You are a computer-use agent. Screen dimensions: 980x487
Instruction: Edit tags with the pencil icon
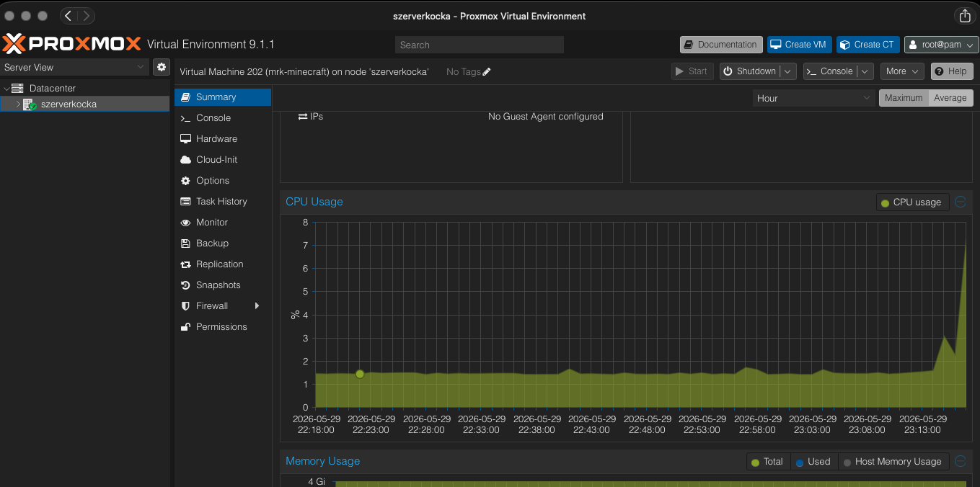(487, 71)
